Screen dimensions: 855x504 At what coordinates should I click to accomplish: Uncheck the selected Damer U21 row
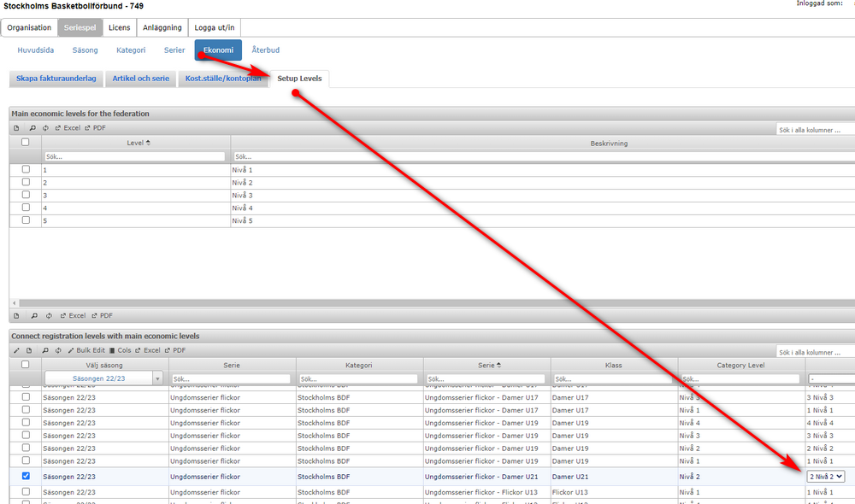point(26,476)
